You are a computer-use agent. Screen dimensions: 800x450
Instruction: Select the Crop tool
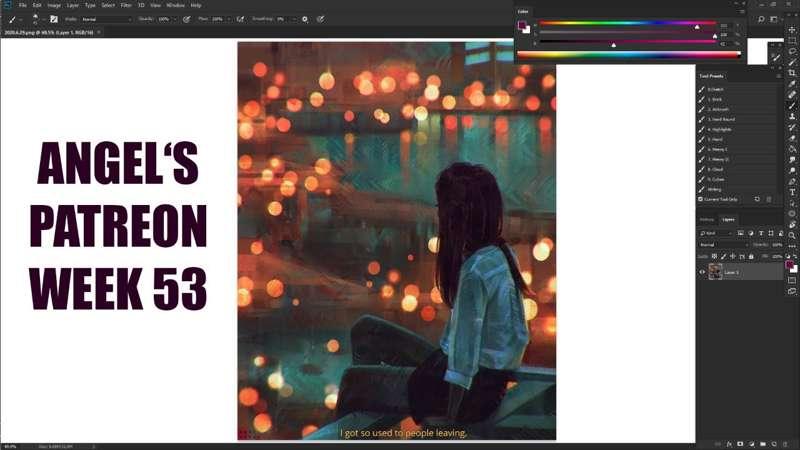[x=792, y=73]
